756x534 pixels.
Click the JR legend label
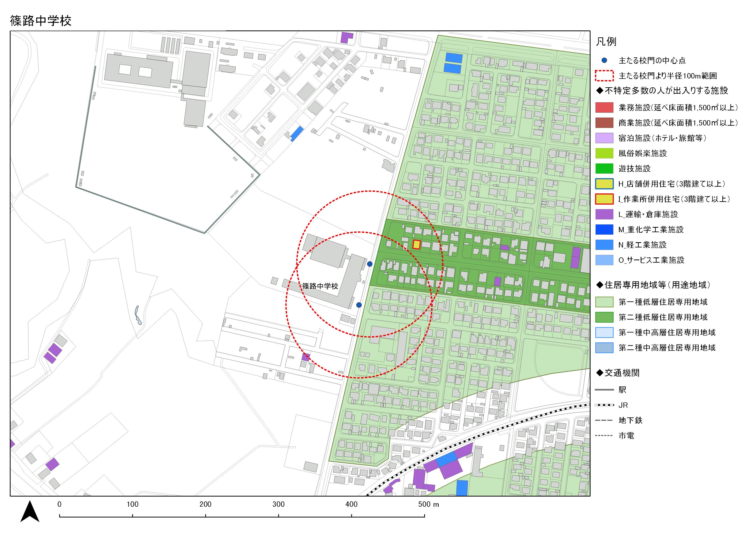pos(623,405)
